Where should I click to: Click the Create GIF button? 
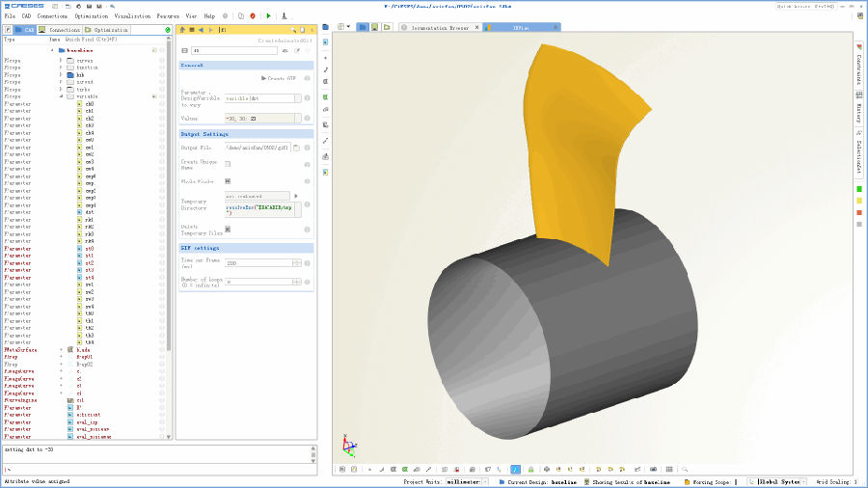pyautogui.click(x=279, y=78)
